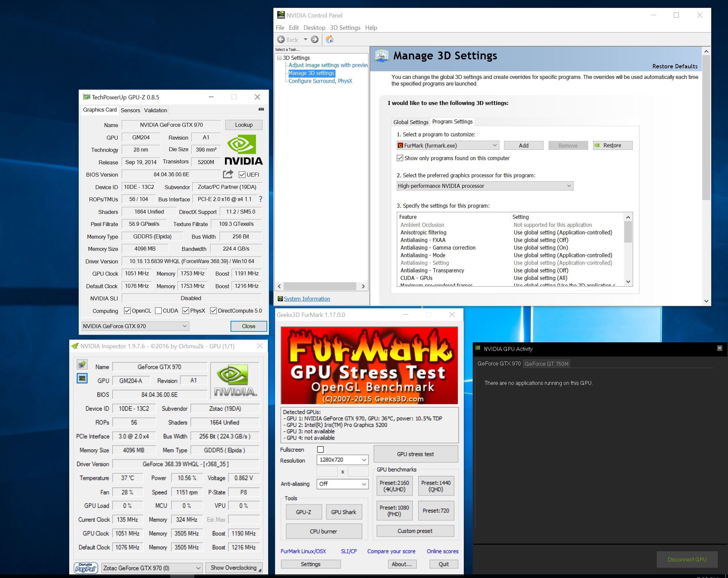
Task: Click the GPU-Z screenshot camera icon
Action: (261, 109)
